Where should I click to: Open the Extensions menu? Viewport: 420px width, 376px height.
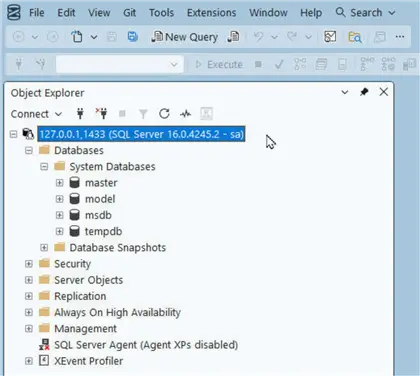pos(211,13)
